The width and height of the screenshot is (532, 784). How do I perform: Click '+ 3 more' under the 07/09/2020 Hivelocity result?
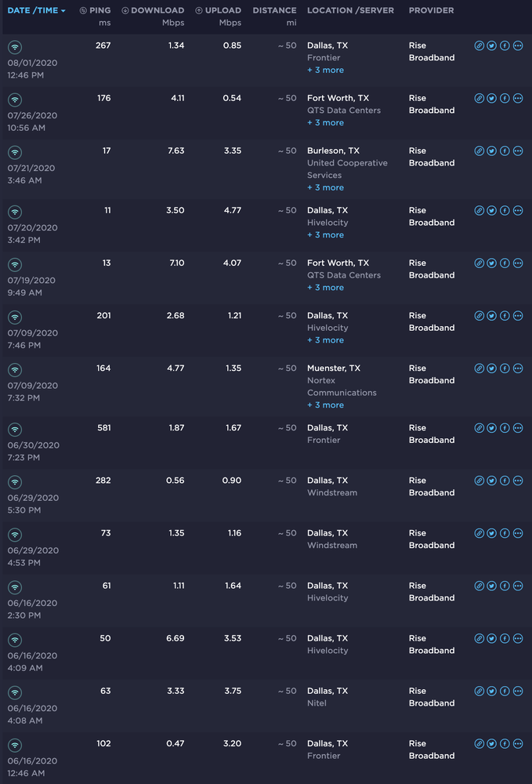click(x=325, y=339)
